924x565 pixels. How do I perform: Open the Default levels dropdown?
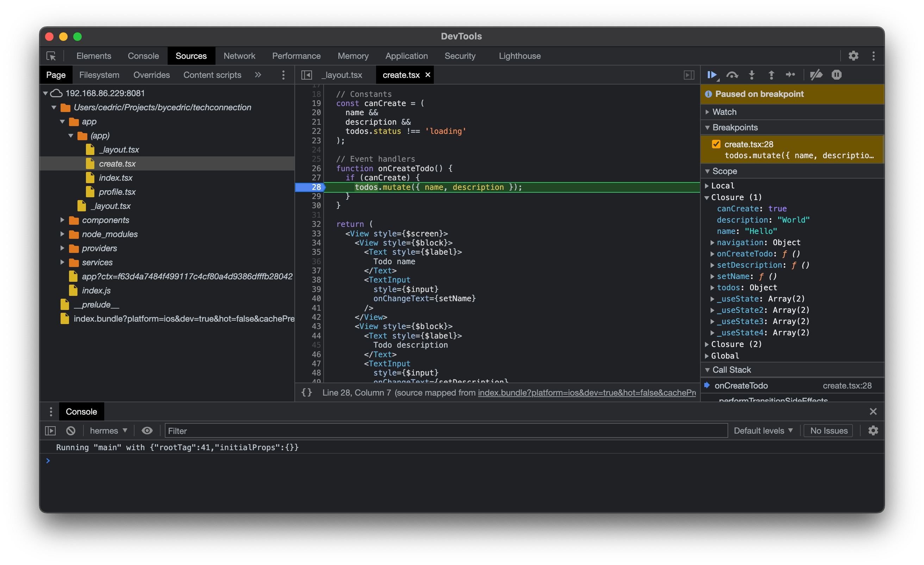(x=763, y=431)
